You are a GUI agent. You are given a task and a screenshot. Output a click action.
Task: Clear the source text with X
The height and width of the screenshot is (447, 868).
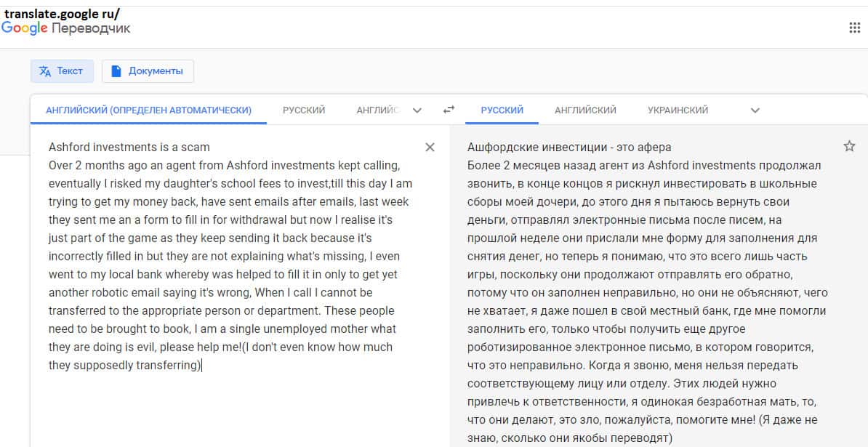tap(430, 148)
